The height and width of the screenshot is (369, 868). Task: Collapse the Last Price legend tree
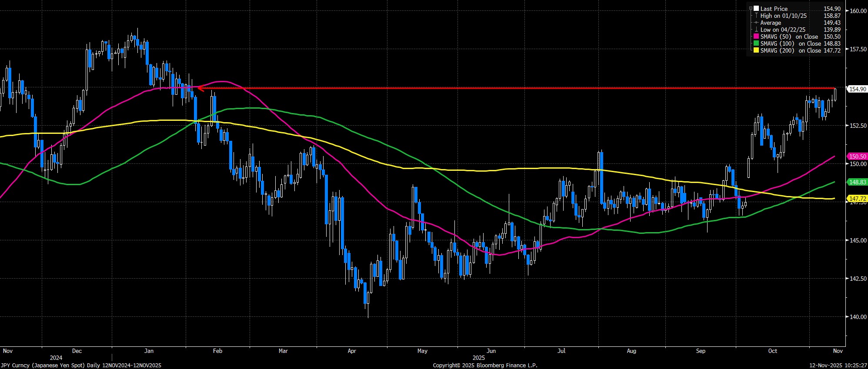pos(751,9)
